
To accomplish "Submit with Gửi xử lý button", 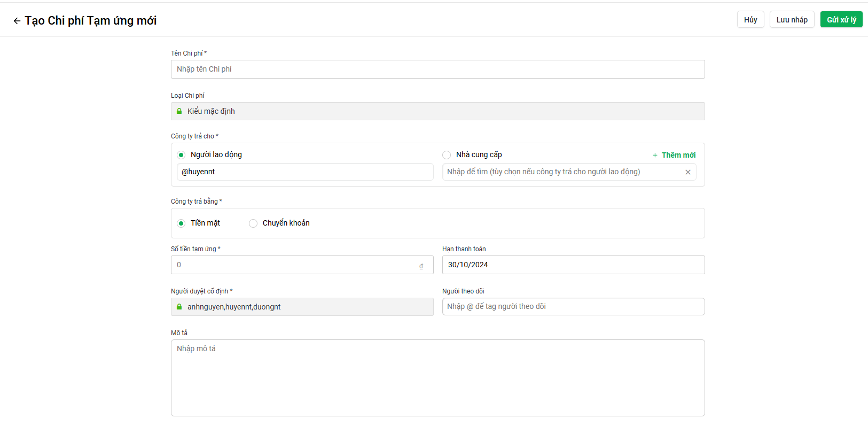I will tap(841, 19).
